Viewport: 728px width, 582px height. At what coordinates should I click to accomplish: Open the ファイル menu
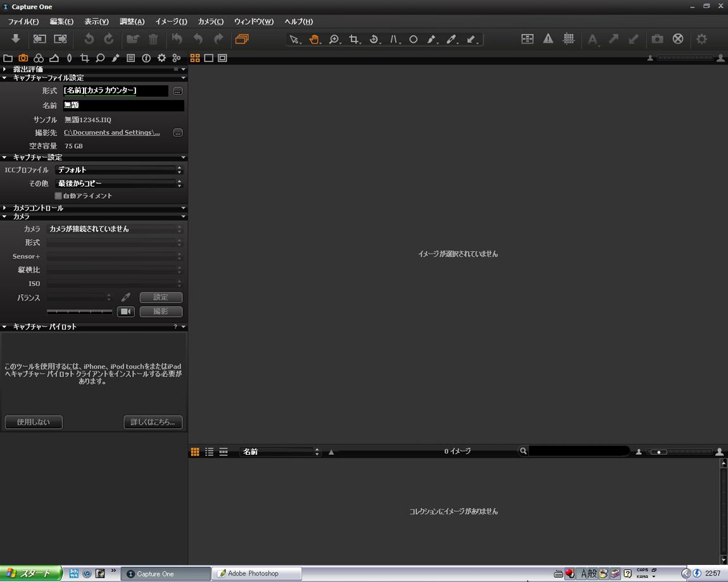pyautogui.click(x=23, y=22)
